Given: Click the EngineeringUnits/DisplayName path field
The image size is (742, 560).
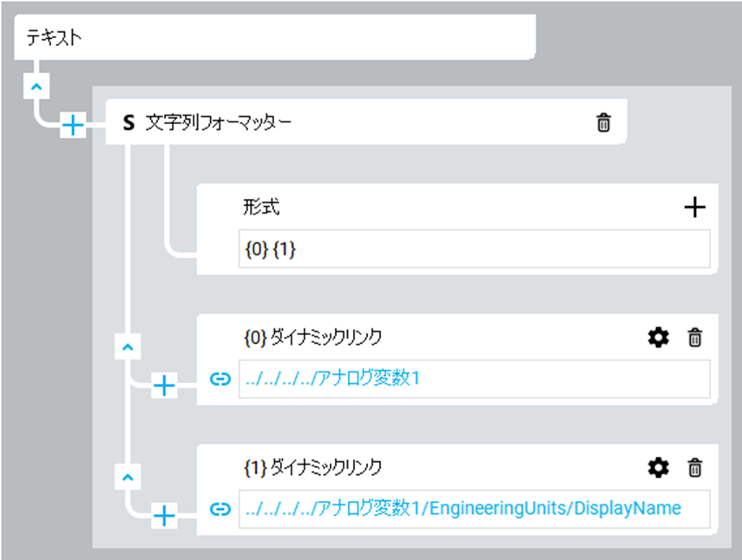Looking at the screenshot, I should click(x=474, y=509).
